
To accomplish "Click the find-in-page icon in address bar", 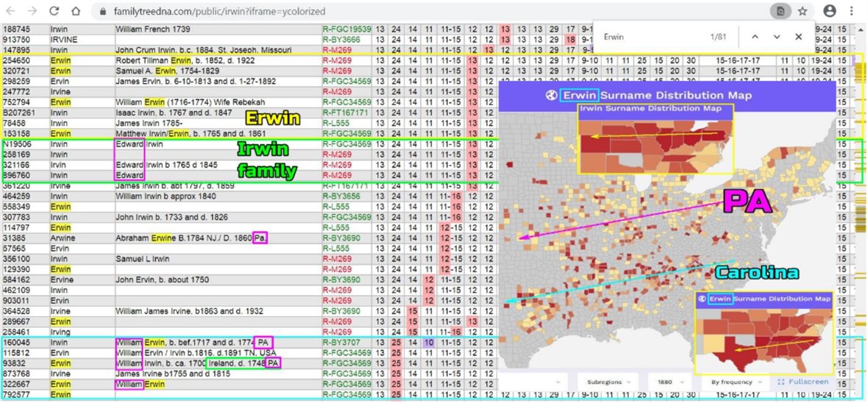I will tap(780, 11).
